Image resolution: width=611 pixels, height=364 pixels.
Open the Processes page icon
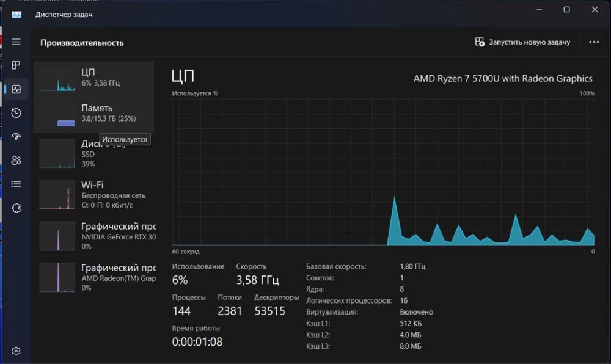pyautogui.click(x=16, y=65)
